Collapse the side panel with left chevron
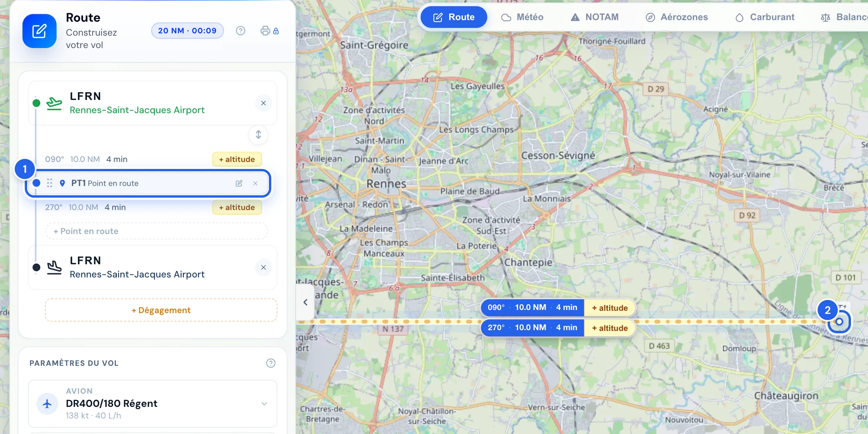Image resolution: width=868 pixels, height=434 pixels. point(305,302)
